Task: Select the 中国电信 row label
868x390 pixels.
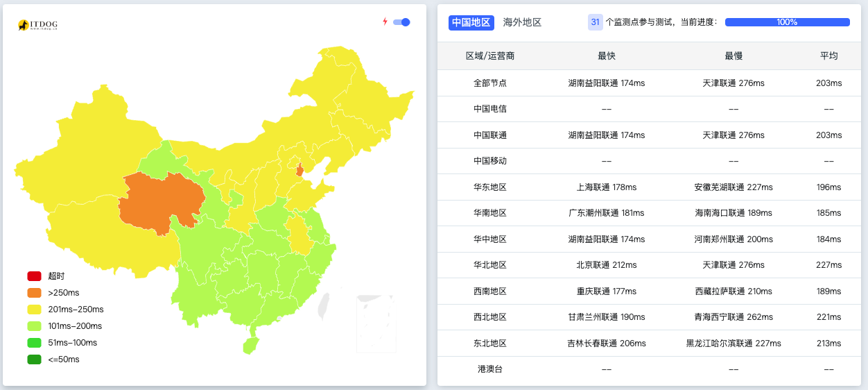Action: 490,109
